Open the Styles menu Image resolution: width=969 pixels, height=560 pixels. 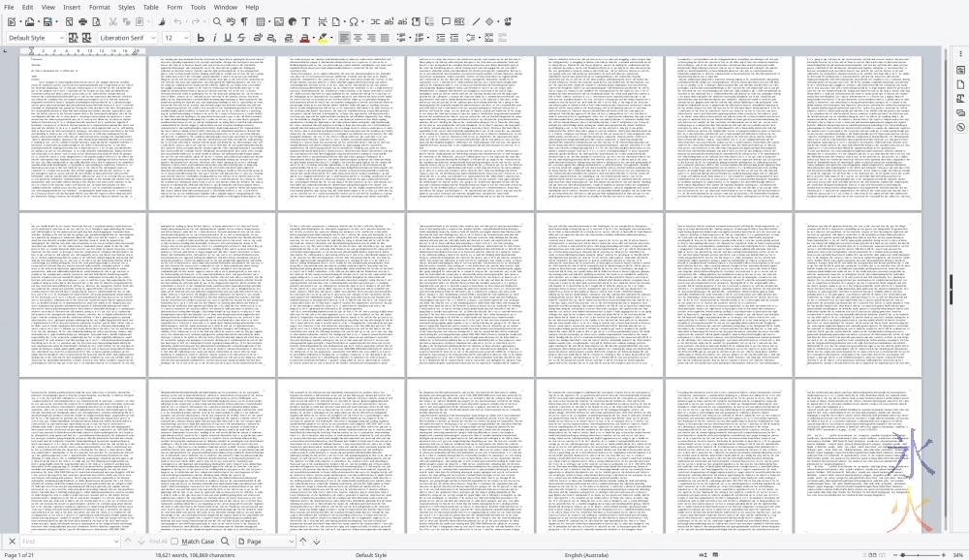pyautogui.click(x=127, y=7)
